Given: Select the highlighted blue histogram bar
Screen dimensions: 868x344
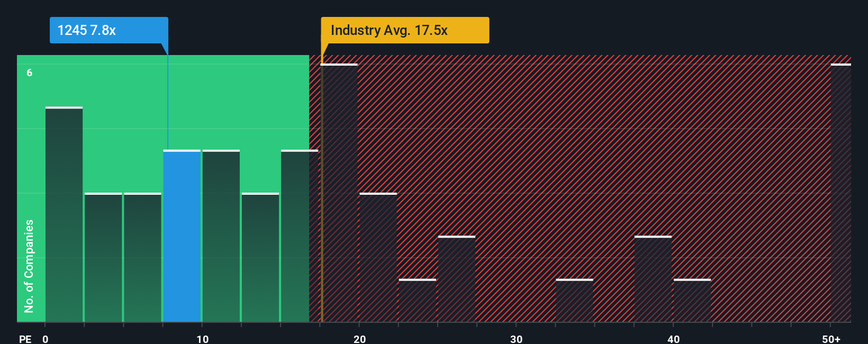Looking at the screenshot, I should (x=182, y=236).
